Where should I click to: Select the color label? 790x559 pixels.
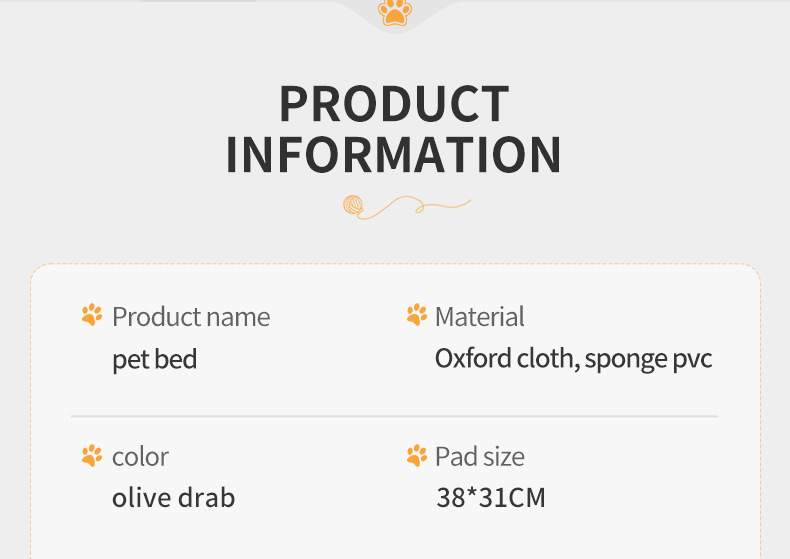tap(140, 457)
